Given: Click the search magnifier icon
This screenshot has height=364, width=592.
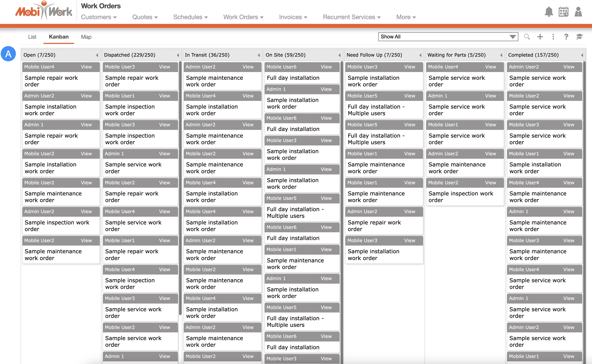Looking at the screenshot, I should [x=527, y=37].
